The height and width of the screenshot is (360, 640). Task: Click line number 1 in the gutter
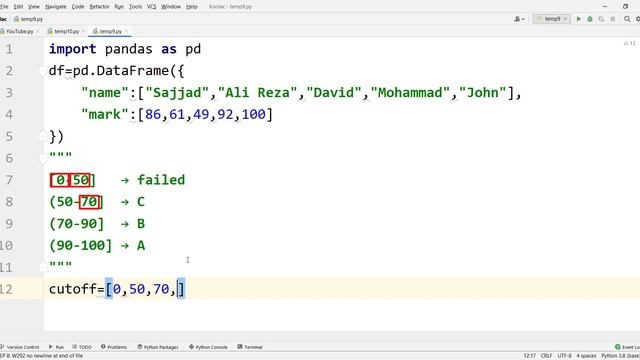(9, 49)
